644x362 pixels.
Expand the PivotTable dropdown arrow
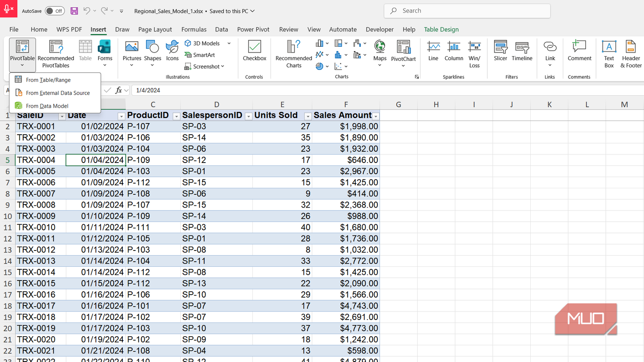22,66
